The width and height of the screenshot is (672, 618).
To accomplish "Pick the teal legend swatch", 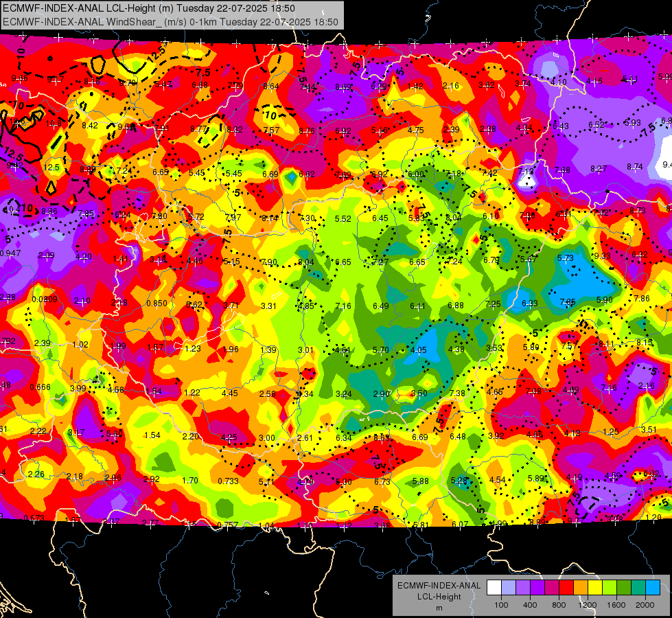I will click(x=638, y=588).
